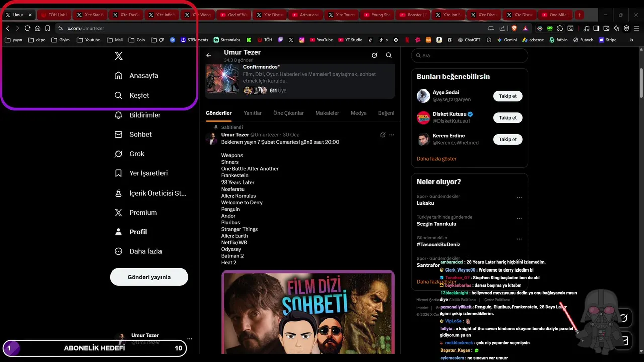Image resolution: width=644 pixels, height=362 pixels.
Task: Open the three-dot menu on the pinned post
Action: 392,135
